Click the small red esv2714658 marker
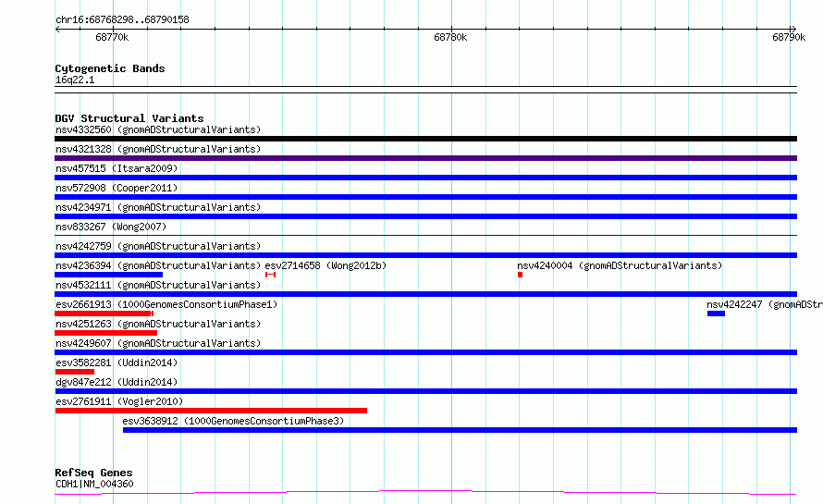The height and width of the screenshot is (504, 823). pyautogui.click(x=270, y=275)
